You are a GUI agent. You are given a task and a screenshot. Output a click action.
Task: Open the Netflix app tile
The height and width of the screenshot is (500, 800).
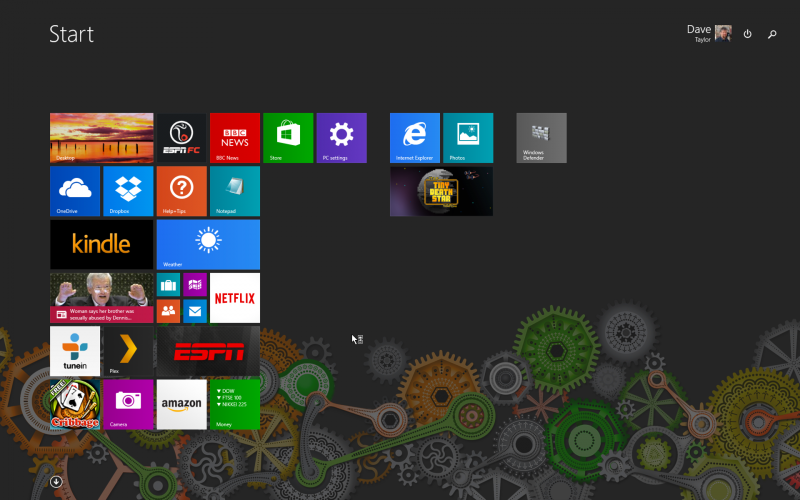[x=235, y=298]
